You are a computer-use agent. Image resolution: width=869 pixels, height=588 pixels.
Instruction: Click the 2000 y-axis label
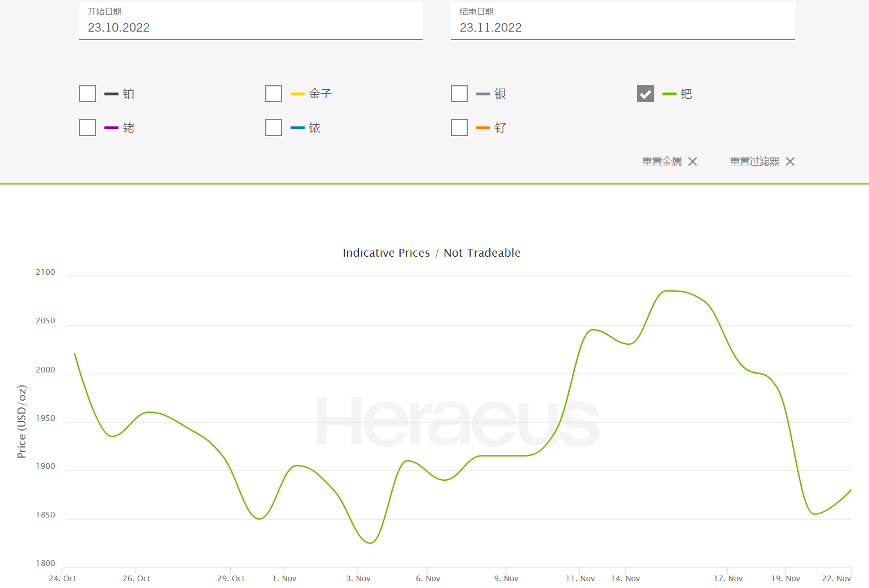pyautogui.click(x=46, y=370)
